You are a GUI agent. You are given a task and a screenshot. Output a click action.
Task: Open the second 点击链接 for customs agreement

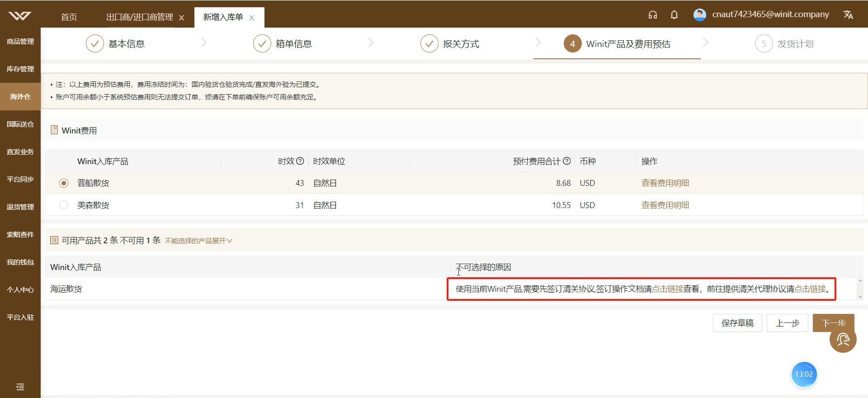810,289
